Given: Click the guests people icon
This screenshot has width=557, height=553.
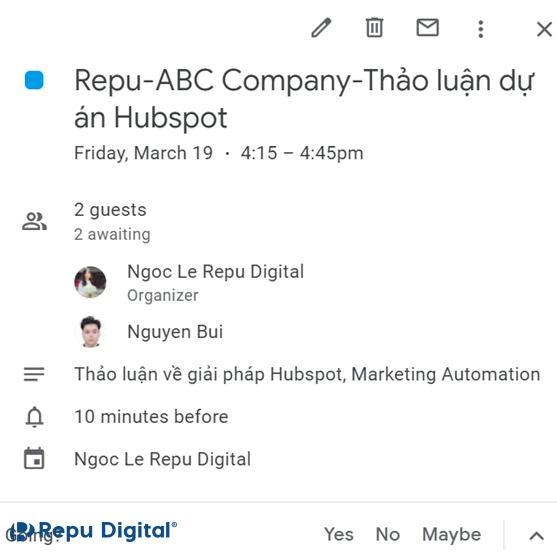Looking at the screenshot, I should 34,221.
